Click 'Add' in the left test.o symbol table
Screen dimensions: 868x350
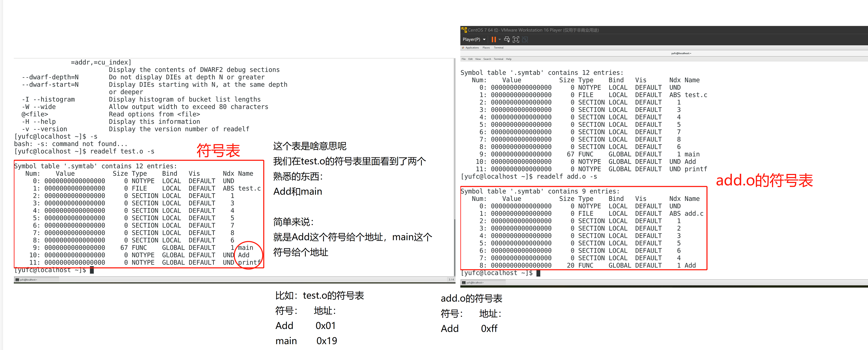pyautogui.click(x=244, y=255)
